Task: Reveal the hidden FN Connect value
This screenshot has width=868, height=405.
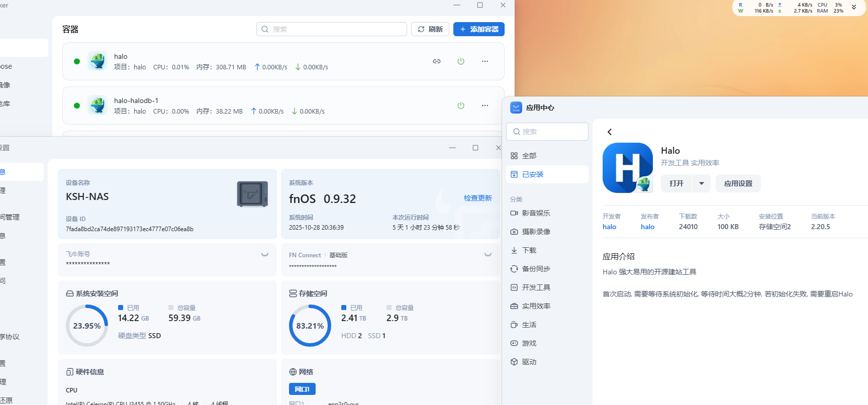Action: pyautogui.click(x=488, y=255)
